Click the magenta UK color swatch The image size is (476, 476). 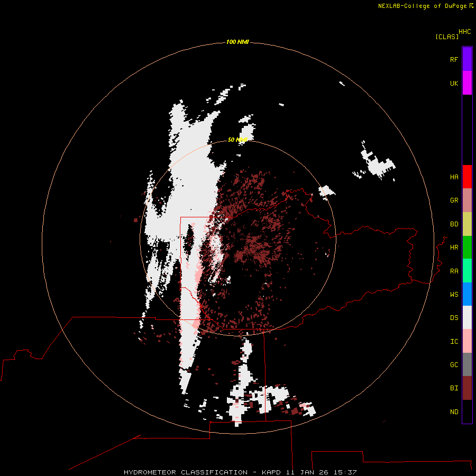(x=467, y=83)
